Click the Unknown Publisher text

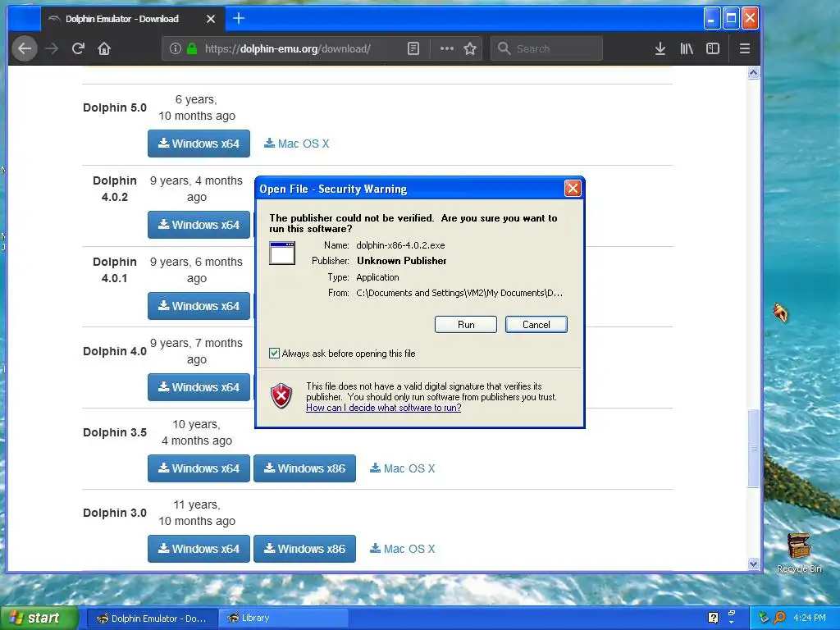click(x=402, y=261)
